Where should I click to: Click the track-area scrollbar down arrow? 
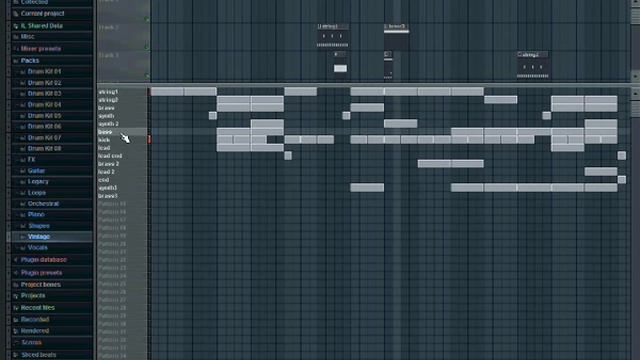635,76
